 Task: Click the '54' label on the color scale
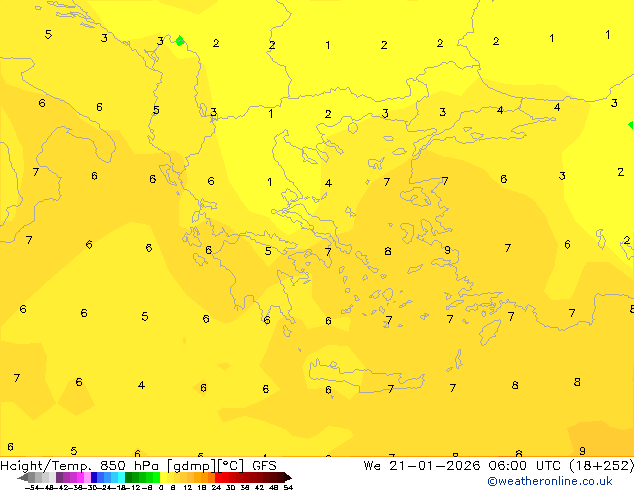pos(288,487)
